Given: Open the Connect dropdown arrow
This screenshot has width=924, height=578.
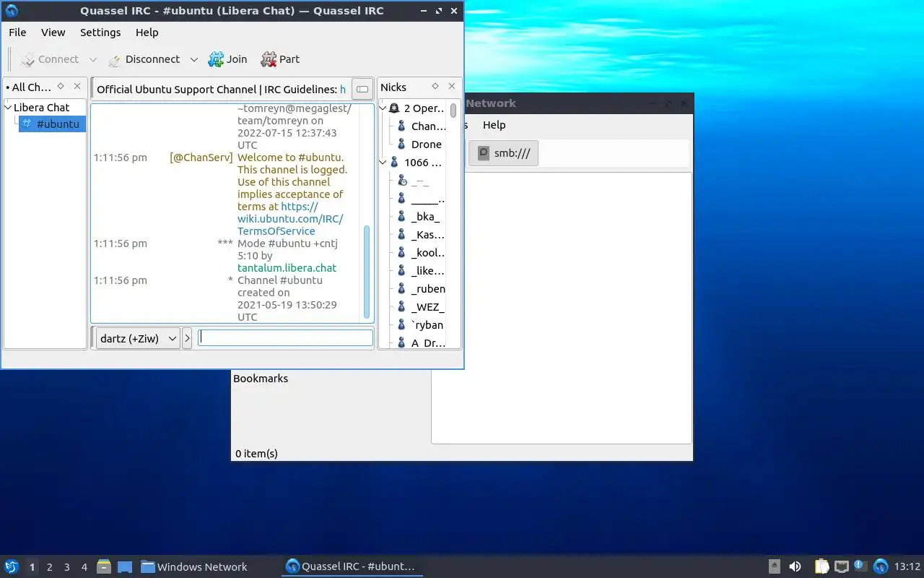Looking at the screenshot, I should point(93,59).
